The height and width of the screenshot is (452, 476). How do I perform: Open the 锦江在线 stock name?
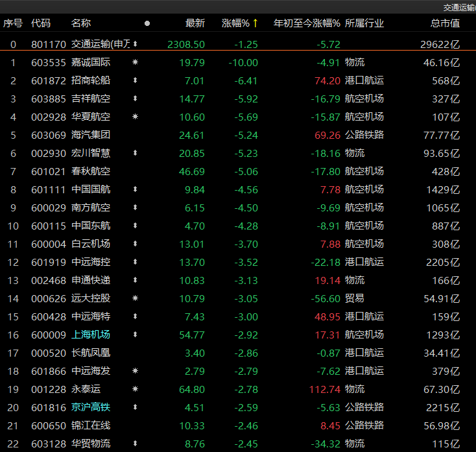[90, 426]
